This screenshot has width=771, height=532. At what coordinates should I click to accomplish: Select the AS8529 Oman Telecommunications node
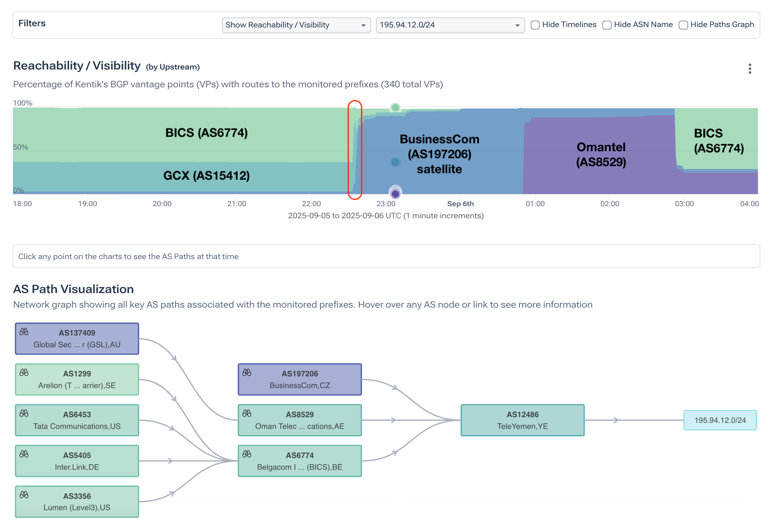point(300,420)
